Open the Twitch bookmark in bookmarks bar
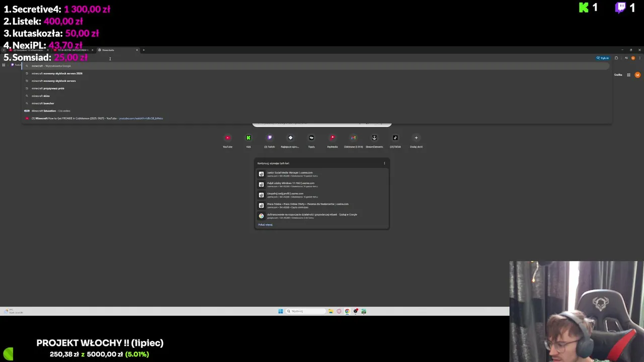This screenshot has width=644, height=362. [x=16, y=65]
